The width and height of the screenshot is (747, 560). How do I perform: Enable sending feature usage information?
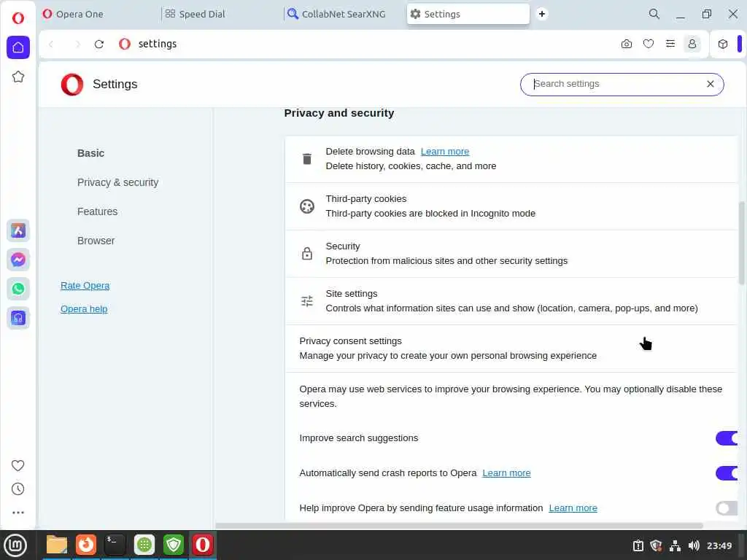727,508
